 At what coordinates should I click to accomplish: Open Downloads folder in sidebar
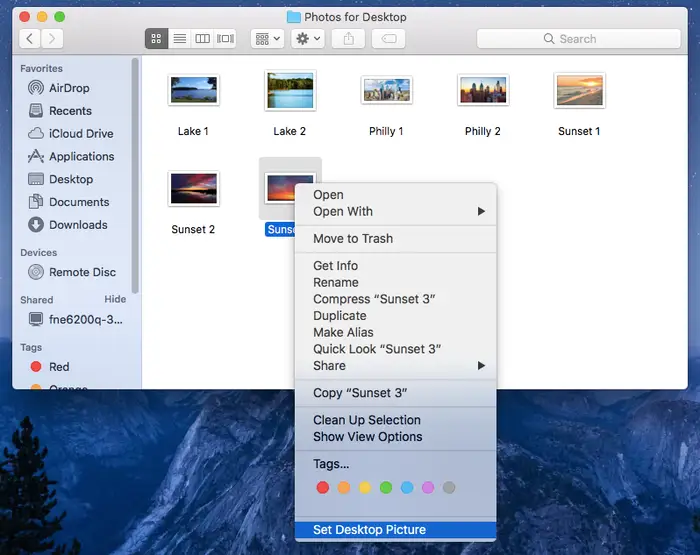pos(78,225)
